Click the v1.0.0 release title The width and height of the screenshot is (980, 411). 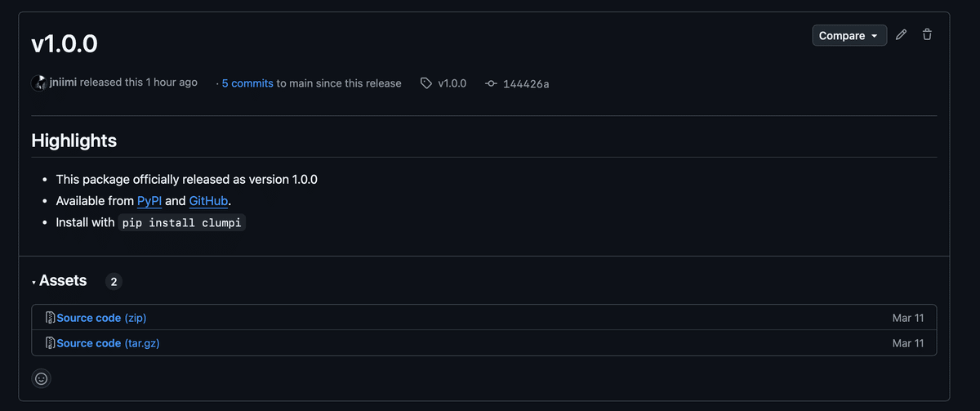coord(65,43)
